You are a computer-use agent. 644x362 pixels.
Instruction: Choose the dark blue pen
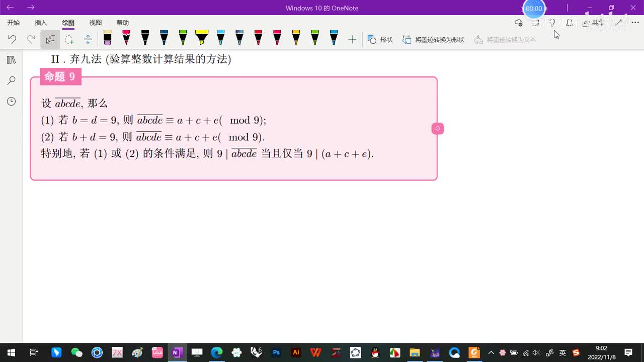164,38
